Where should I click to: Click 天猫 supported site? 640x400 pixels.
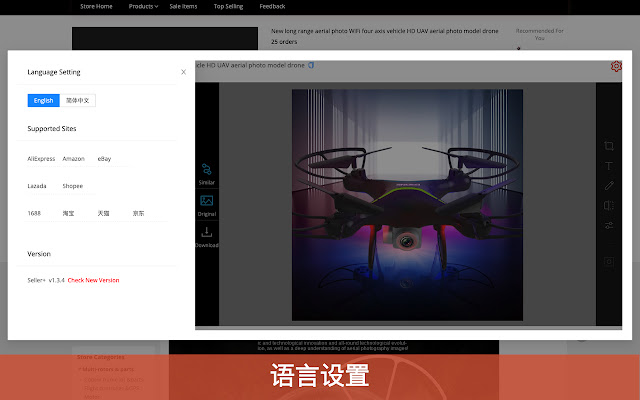point(103,213)
